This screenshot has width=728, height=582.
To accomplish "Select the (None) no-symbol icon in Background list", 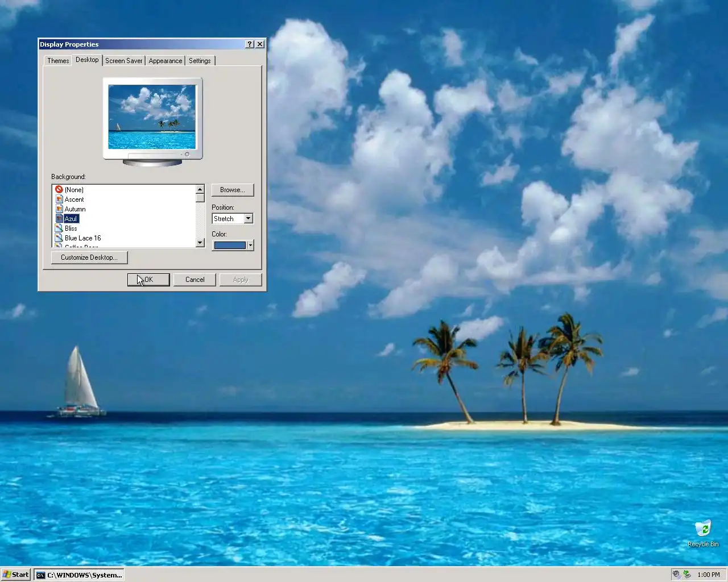I will [59, 190].
